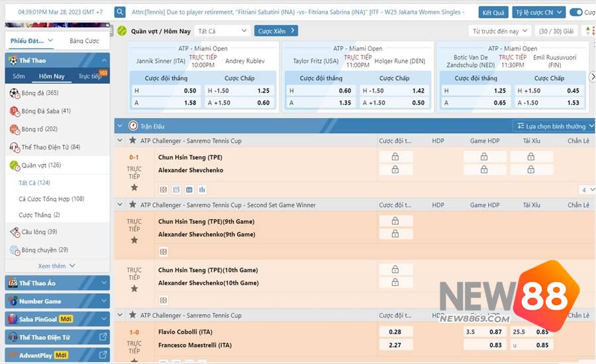The height and width of the screenshot is (364, 596).
Task: Collapse Second Set Game Winner league chevron
Action: click(x=120, y=205)
